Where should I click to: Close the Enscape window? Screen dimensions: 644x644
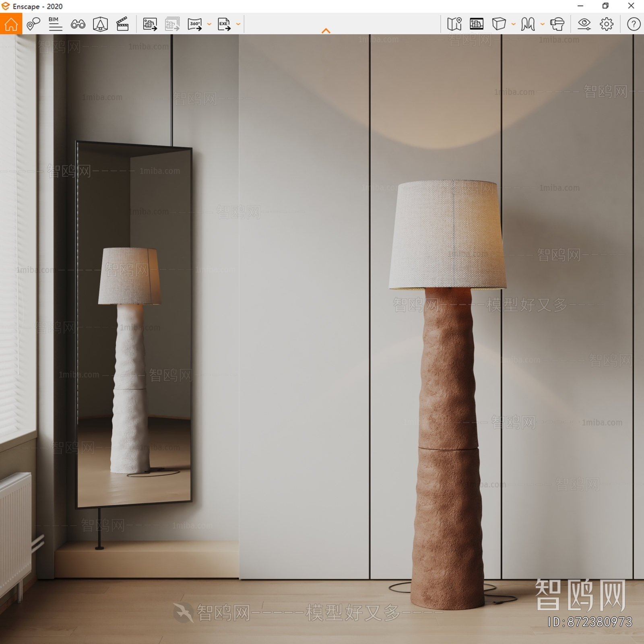[631, 6]
